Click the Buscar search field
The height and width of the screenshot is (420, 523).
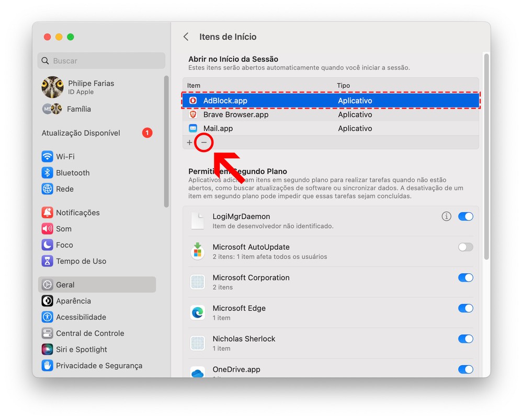[101, 61]
